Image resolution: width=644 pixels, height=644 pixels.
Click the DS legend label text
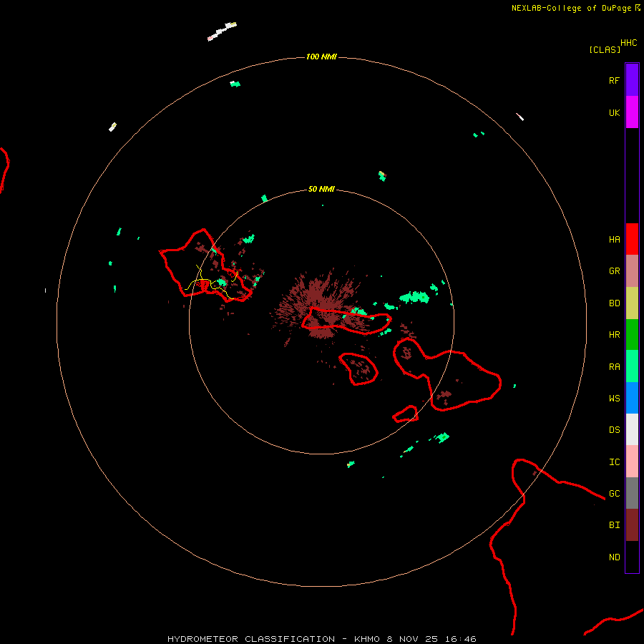coord(614,429)
